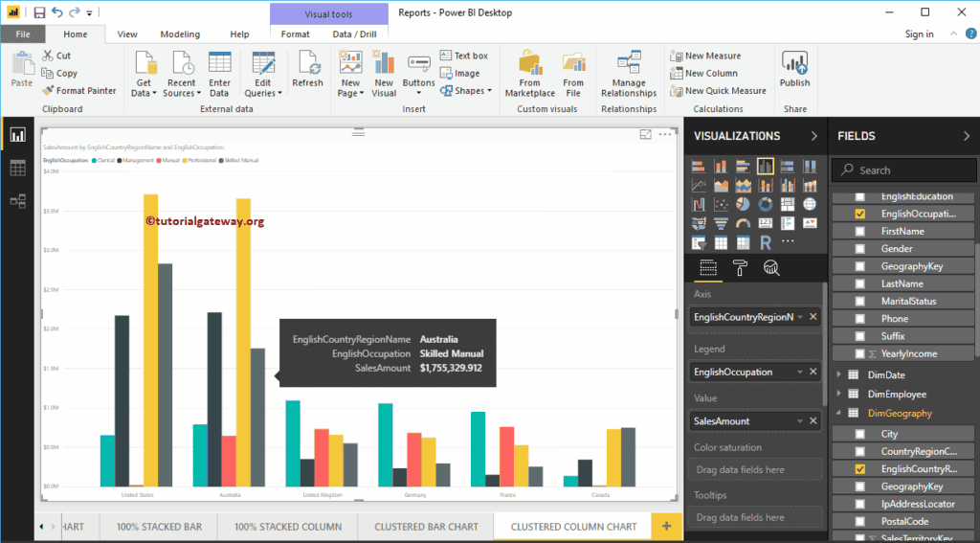This screenshot has height=543, width=980.
Task: Open the Analytics magnifier pane
Action: (772, 268)
